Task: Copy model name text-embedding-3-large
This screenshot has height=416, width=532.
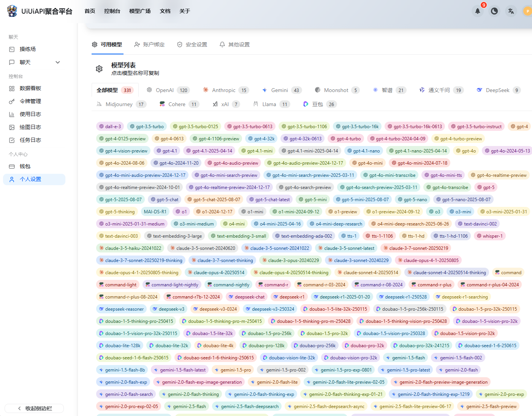Action: pos(174,236)
